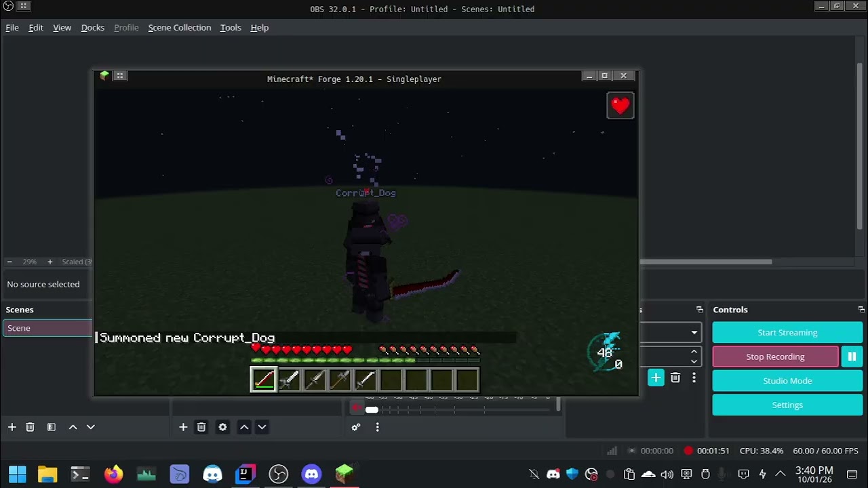Open the Windows Start menu

coord(18,474)
